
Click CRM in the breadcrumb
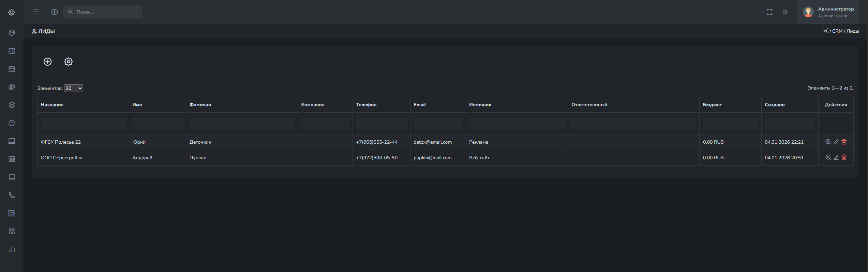[x=837, y=31]
